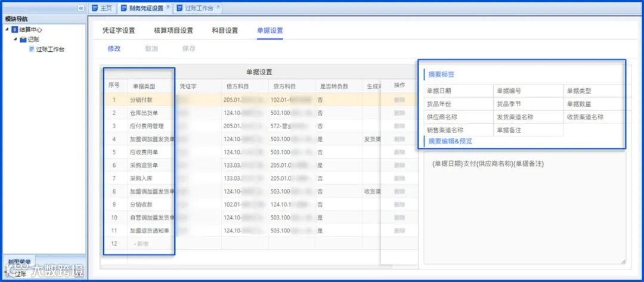Click the 结算中心 yen icon

point(15,30)
